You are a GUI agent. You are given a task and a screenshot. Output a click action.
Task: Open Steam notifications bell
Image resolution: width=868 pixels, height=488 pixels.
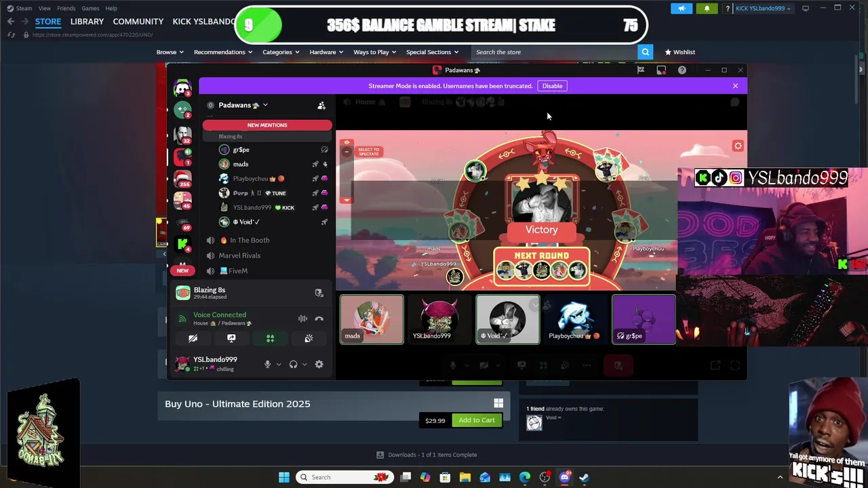(707, 8)
